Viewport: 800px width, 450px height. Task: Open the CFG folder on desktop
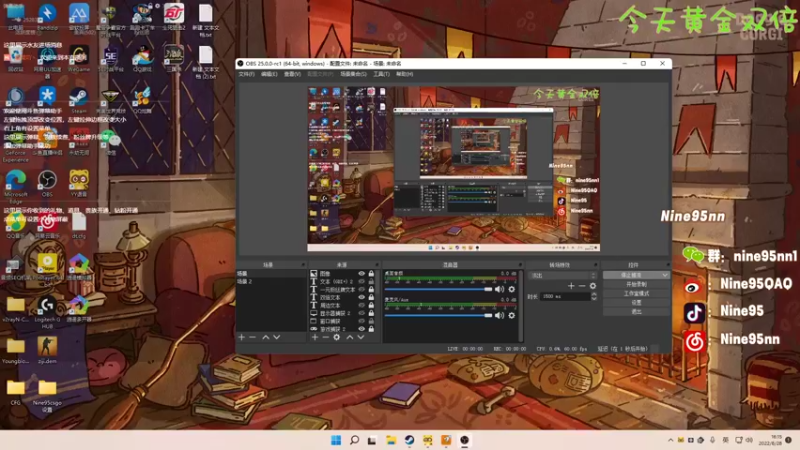pyautogui.click(x=16, y=392)
